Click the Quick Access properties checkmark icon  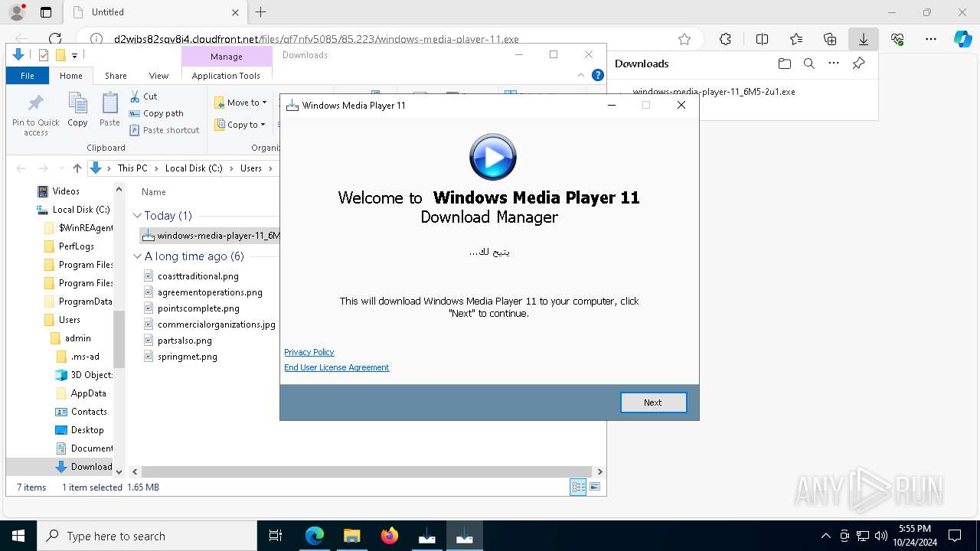[x=44, y=55]
